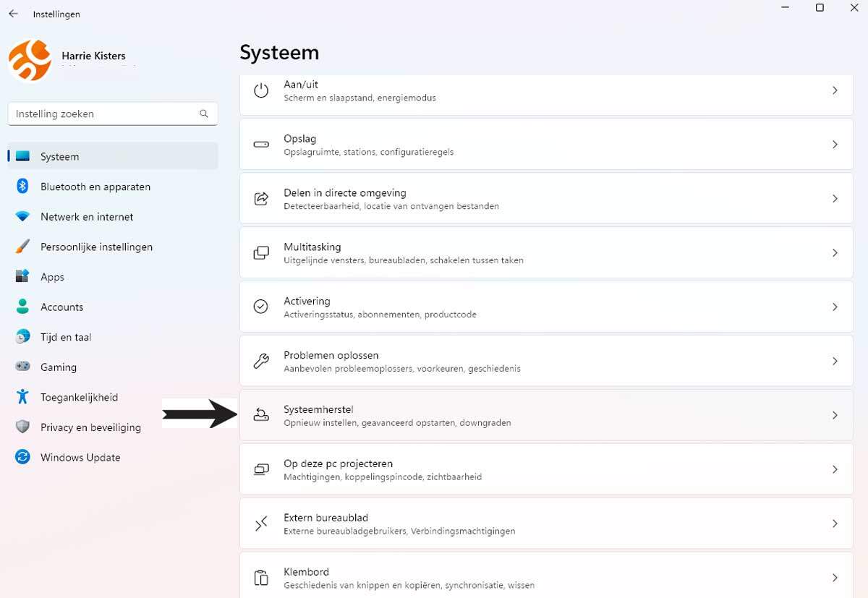Open Netwerk en internet section
868x598 pixels.
[87, 217]
